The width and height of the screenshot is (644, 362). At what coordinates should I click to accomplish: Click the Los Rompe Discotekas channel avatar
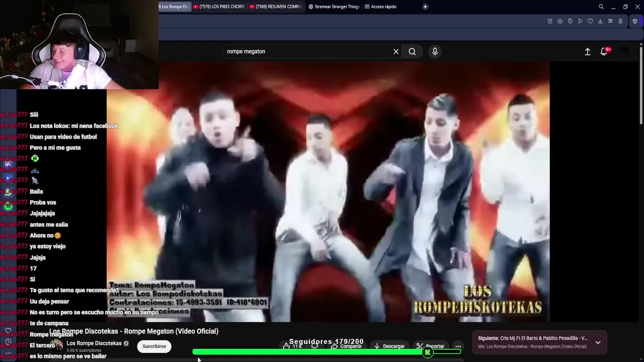[56, 345]
